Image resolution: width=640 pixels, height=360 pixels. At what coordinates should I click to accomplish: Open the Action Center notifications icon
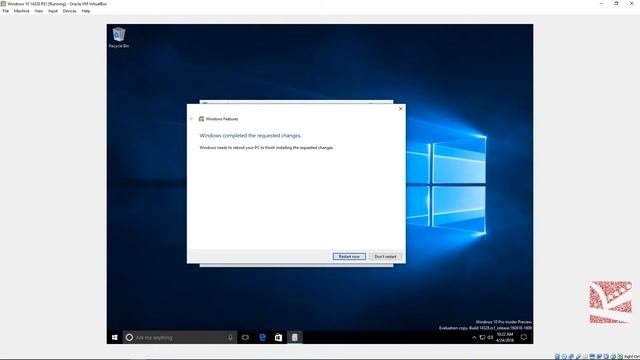(524, 338)
